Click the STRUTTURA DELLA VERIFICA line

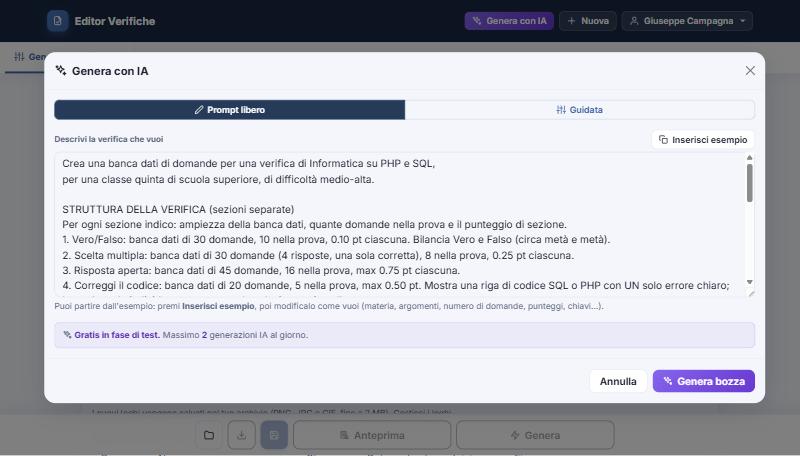(178, 209)
